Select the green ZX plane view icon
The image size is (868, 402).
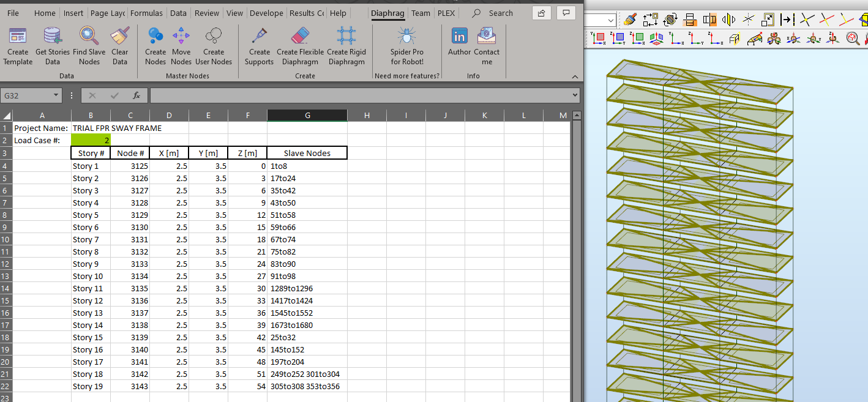(x=637, y=39)
